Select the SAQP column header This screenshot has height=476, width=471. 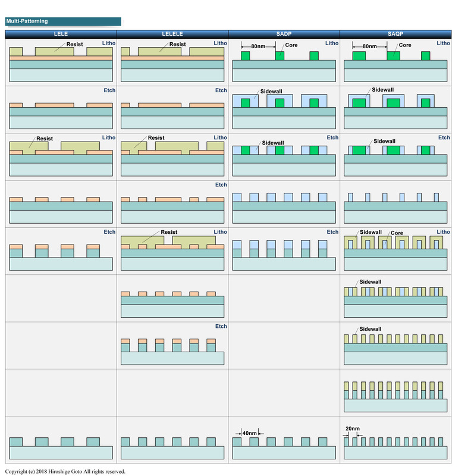tap(395, 34)
